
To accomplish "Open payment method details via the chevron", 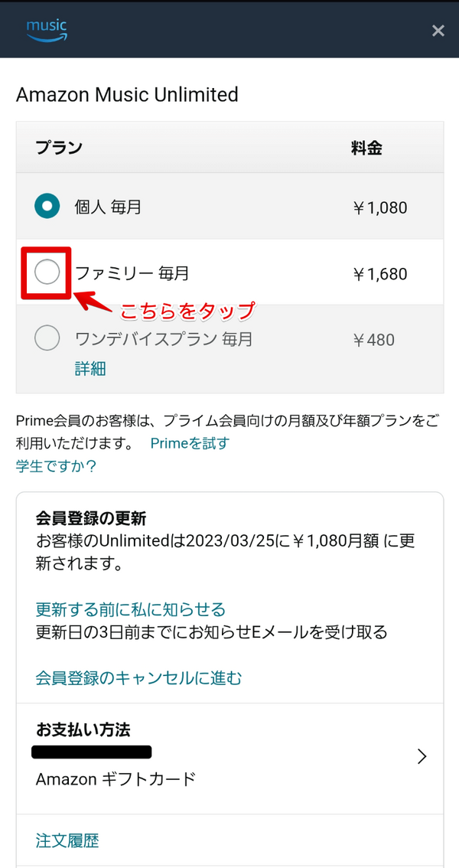I will [422, 756].
